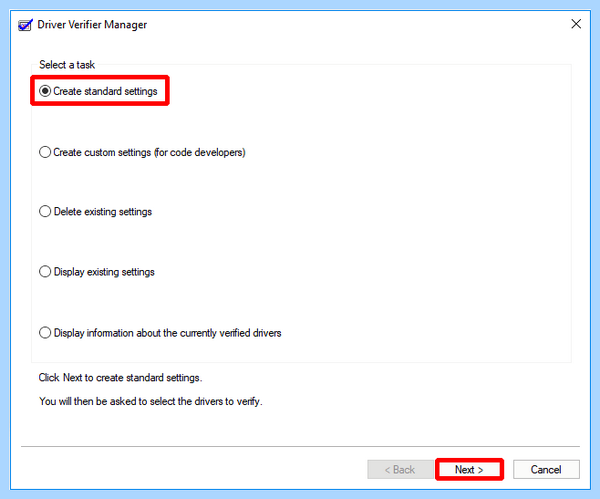This screenshot has width=600, height=499.
Task: Click 'Click Next to create standard settings.' text
Action: 120,378
